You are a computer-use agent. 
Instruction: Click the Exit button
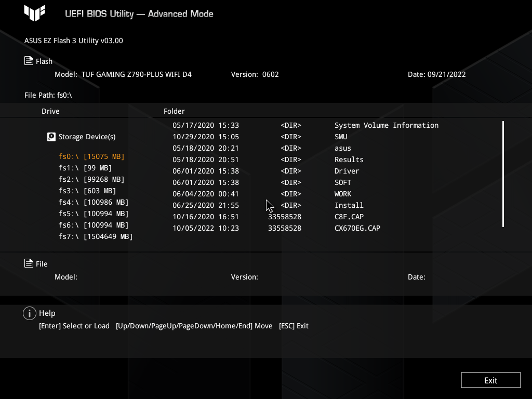tap(490, 380)
